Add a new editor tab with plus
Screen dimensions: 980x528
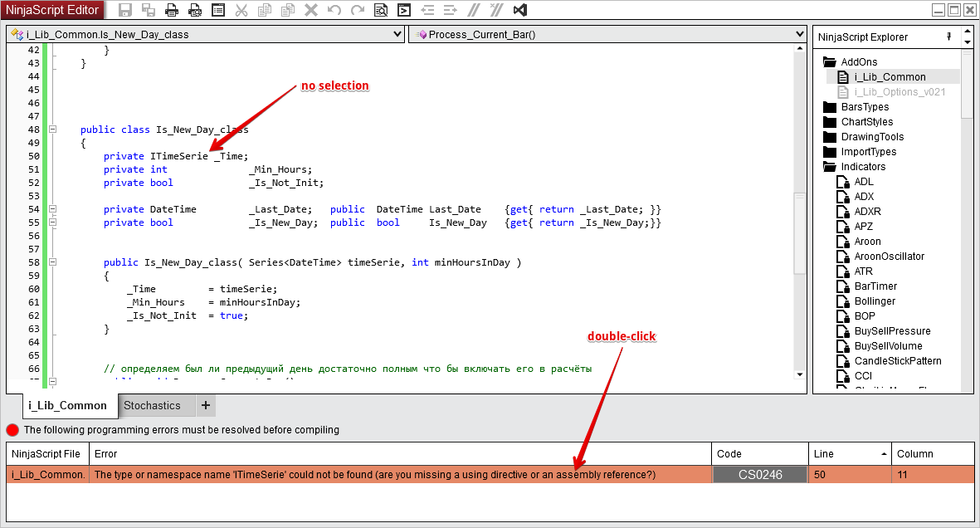coord(206,405)
